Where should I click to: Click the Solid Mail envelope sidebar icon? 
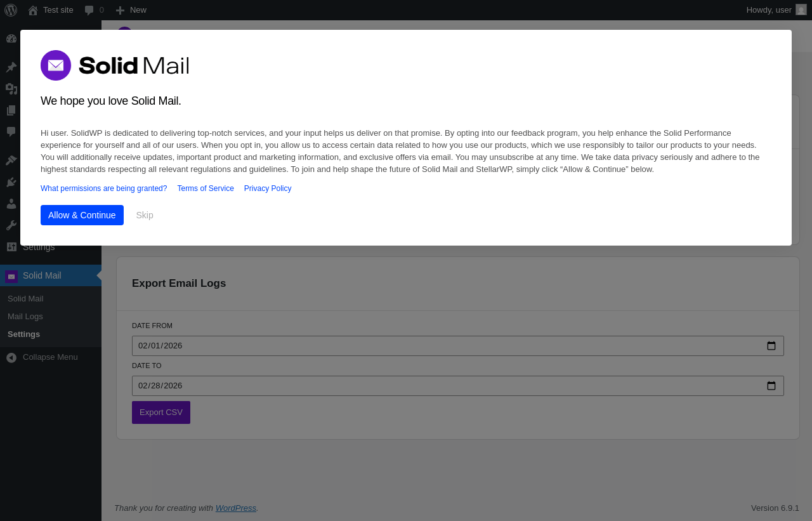pyautogui.click(x=11, y=276)
